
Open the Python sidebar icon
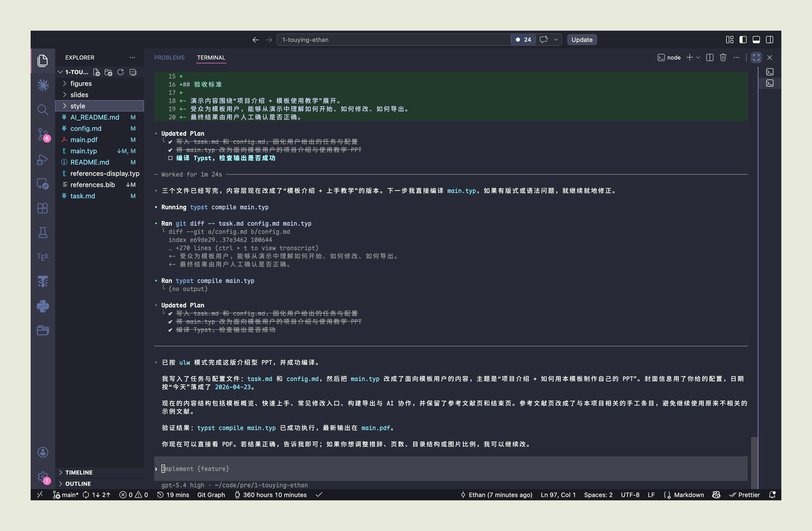(43, 306)
